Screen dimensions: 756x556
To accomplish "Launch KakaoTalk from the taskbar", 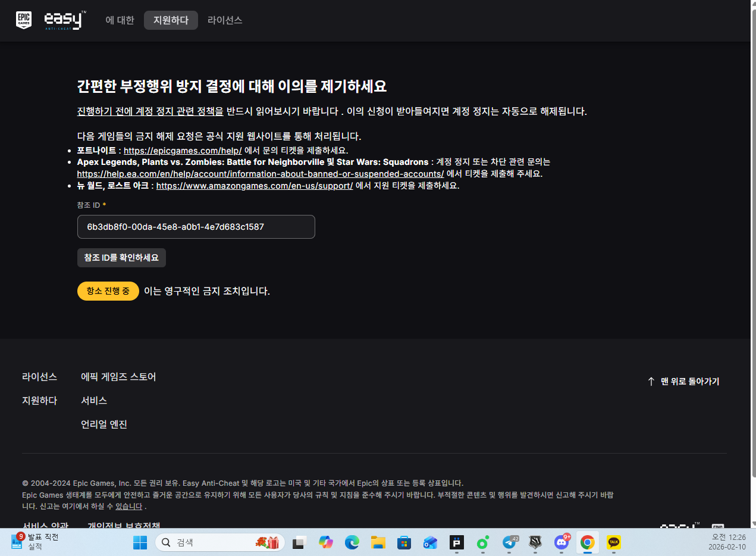I will pyautogui.click(x=613, y=542).
